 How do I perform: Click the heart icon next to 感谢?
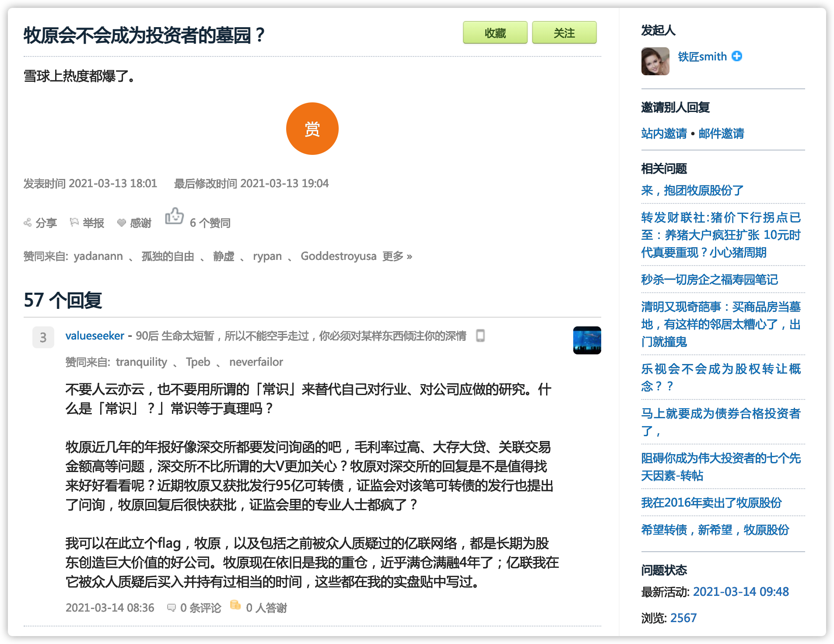pyautogui.click(x=122, y=223)
